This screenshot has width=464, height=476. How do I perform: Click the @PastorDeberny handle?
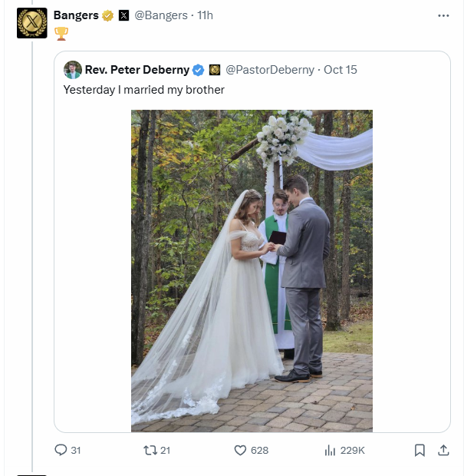(x=269, y=70)
